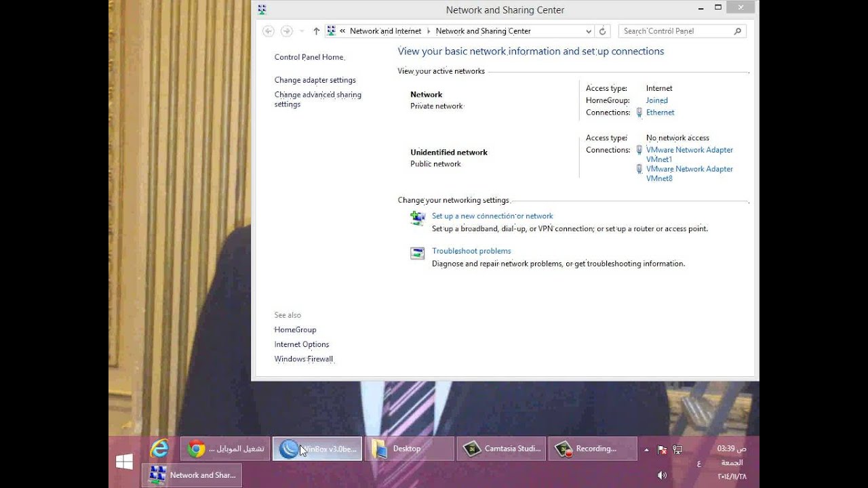Click the Ethernet connection icon
Screen dimensions: 868x488
[x=639, y=113]
